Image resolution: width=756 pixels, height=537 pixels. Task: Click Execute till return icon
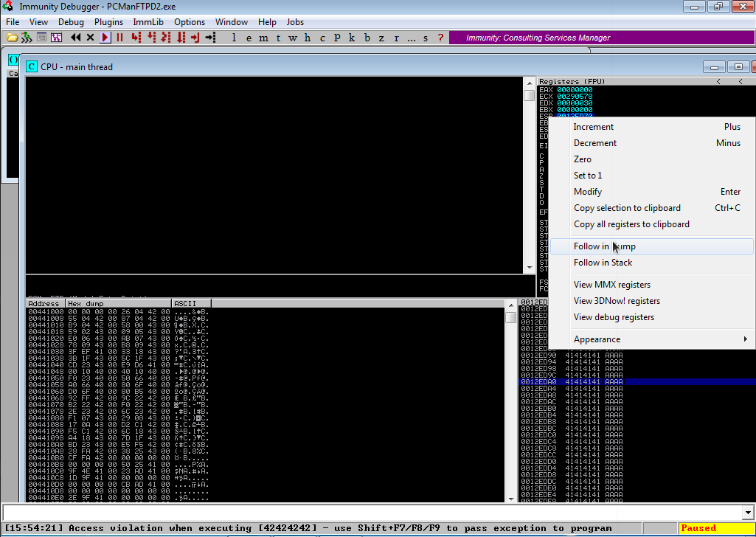[x=195, y=38]
